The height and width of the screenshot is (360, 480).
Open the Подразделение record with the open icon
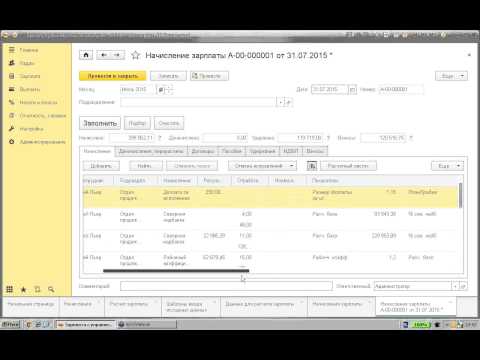pyautogui.click(x=289, y=102)
